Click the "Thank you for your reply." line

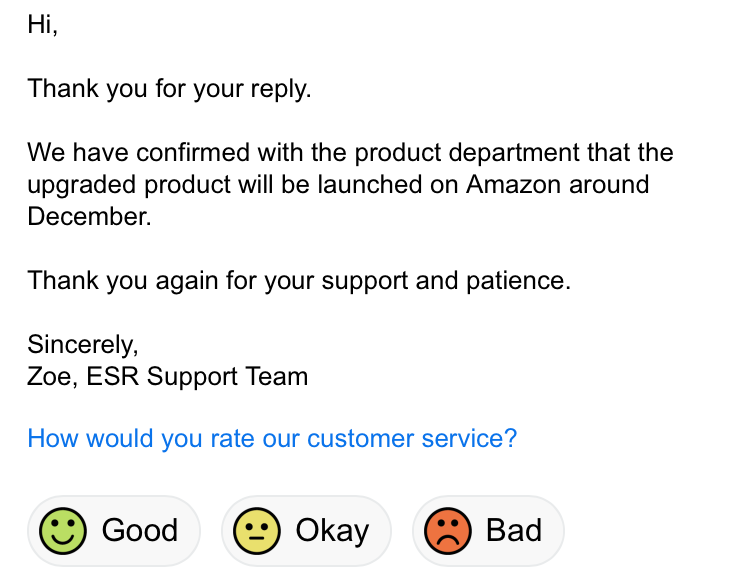tap(170, 89)
